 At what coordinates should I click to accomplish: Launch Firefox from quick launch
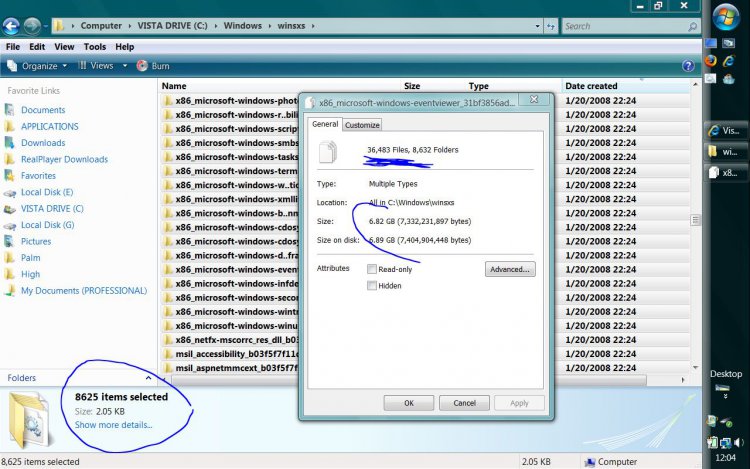point(711,61)
